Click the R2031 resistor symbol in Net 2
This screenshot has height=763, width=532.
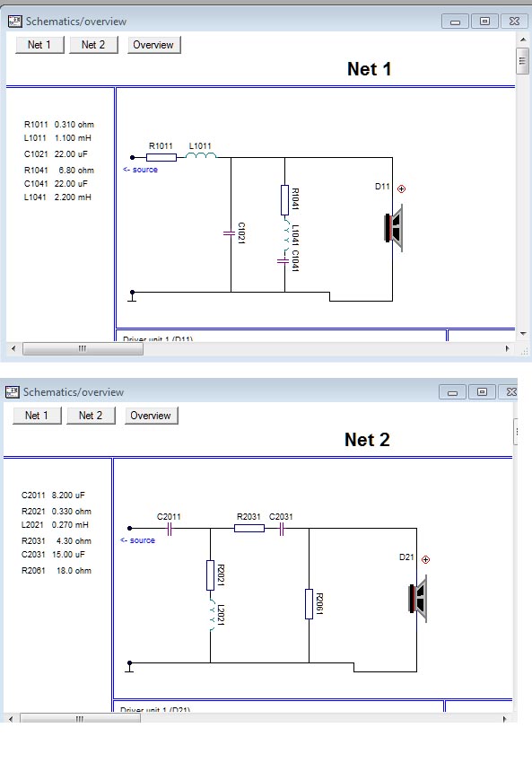(249, 528)
